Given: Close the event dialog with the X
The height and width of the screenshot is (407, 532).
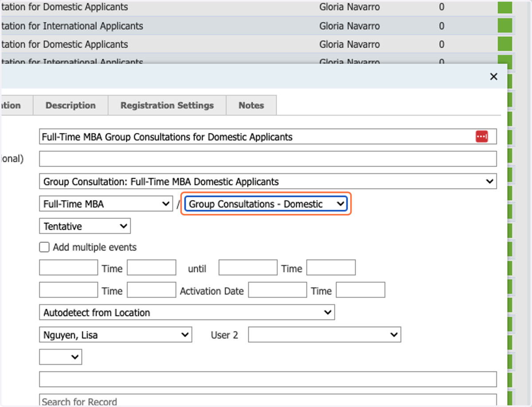Looking at the screenshot, I should point(493,76).
